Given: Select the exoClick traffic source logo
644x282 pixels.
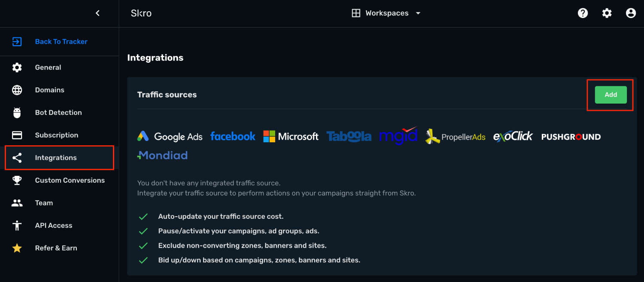Looking at the screenshot, I should coord(513,136).
